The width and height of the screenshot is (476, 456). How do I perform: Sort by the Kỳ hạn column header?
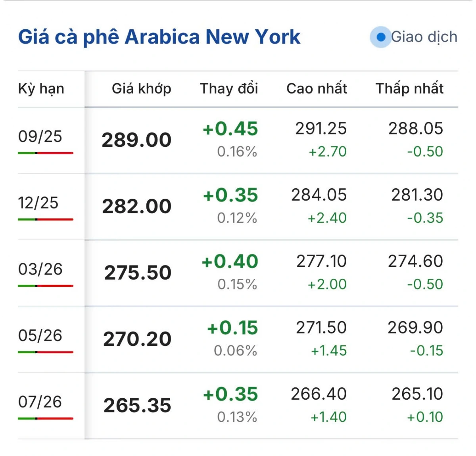41,88
